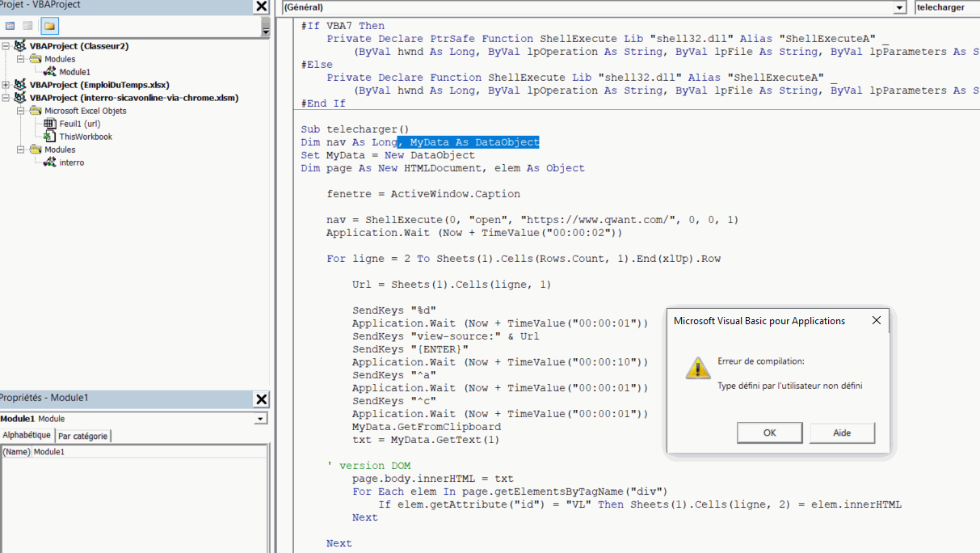980x553 pixels.
Task: Collapse the VBAProject (Classeur2) node
Action: coord(6,46)
